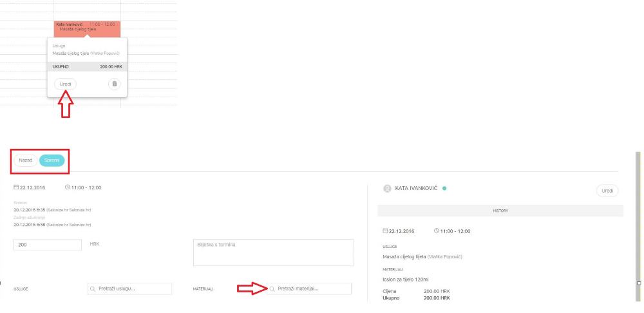The image size is (644, 313).
Task: Click the green status dot by client name
Action: pos(444,189)
